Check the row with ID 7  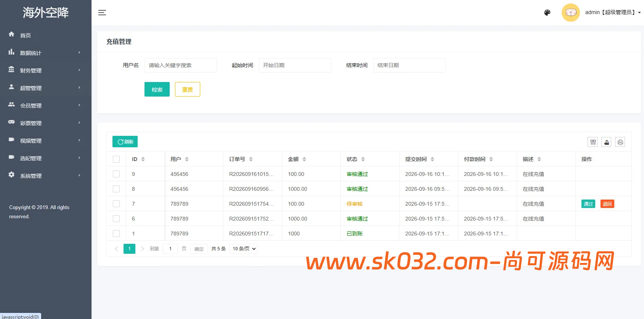pyautogui.click(x=116, y=204)
